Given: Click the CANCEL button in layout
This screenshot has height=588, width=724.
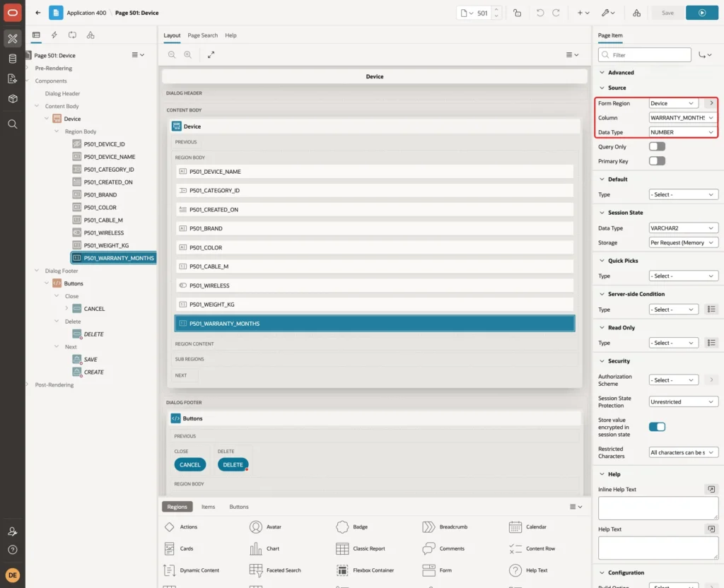Looking at the screenshot, I should [x=190, y=465].
